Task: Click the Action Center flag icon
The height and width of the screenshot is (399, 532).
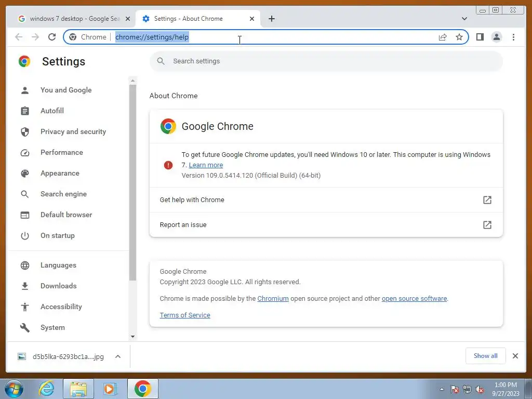Action: coord(455,389)
